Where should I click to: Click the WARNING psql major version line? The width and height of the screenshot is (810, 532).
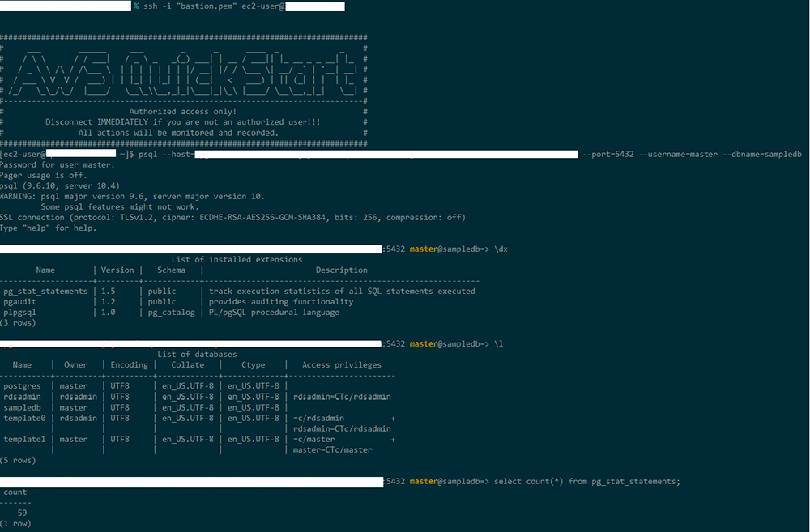132,196
